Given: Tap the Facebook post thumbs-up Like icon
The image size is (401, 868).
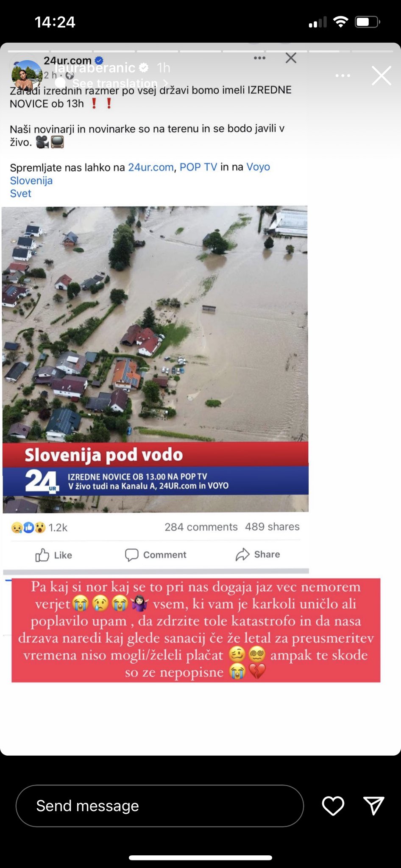Looking at the screenshot, I should pos(42,555).
